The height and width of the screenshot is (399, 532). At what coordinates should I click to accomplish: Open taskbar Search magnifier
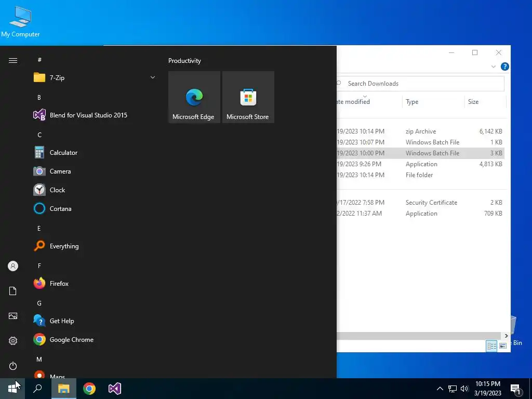[x=37, y=389]
